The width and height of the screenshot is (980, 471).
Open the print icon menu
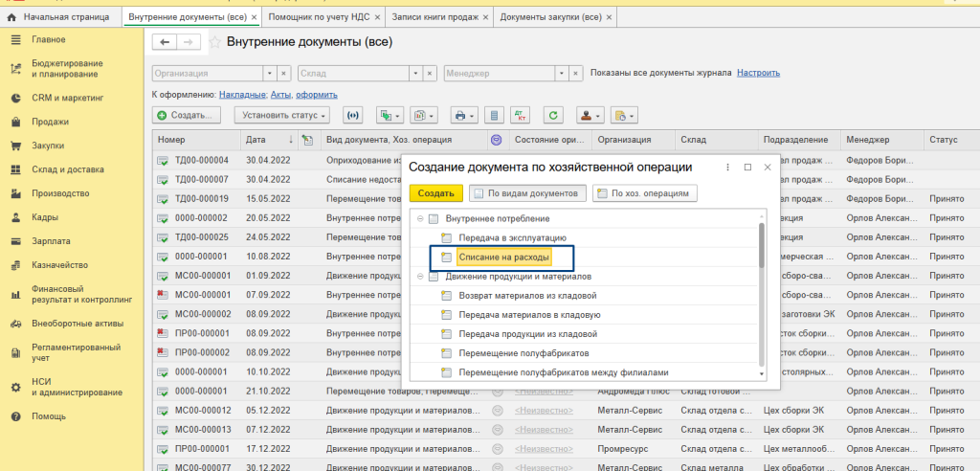[x=464, y=115]
